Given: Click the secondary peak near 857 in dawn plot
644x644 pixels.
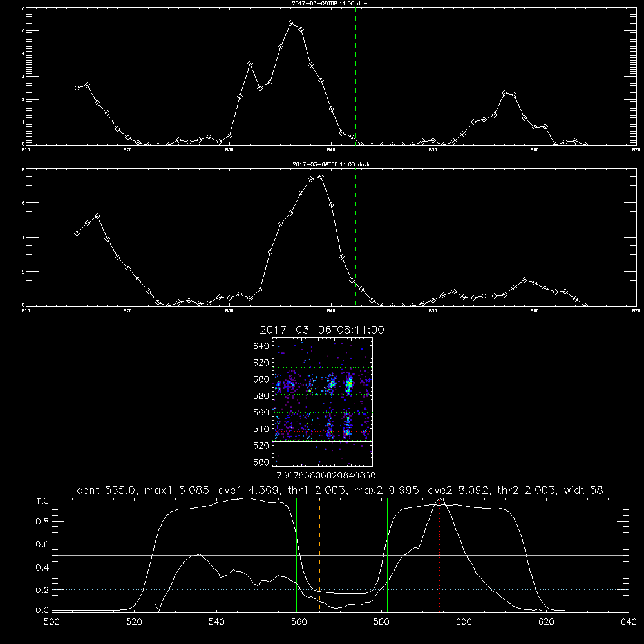Looking at the screenshot, I should click(x=505, y=93).
